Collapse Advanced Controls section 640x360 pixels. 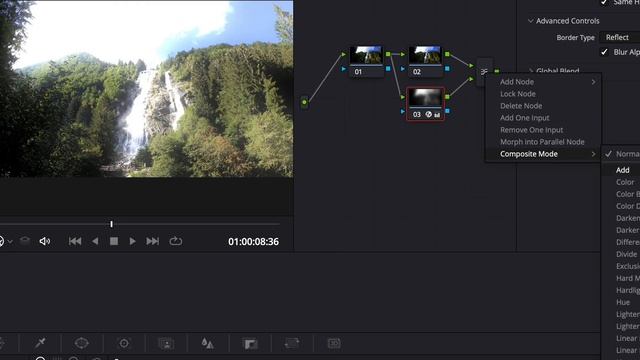pyautogui.click(x=531, y=21)
